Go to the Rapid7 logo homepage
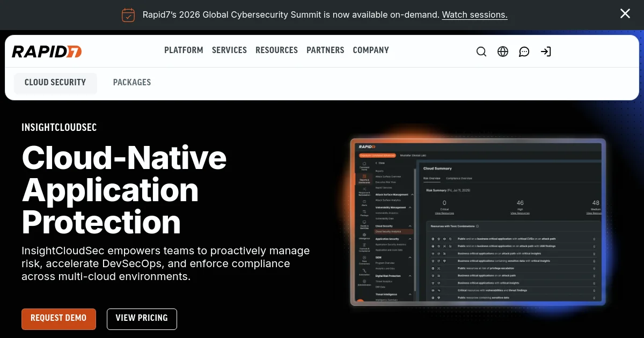The image size is (644, 338). [47, 52]
